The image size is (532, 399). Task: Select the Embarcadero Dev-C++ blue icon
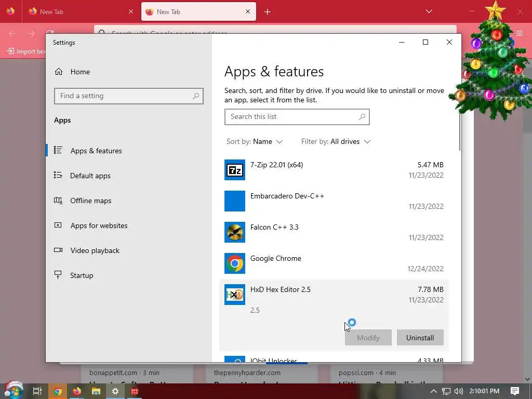click(x=235, y=201)
